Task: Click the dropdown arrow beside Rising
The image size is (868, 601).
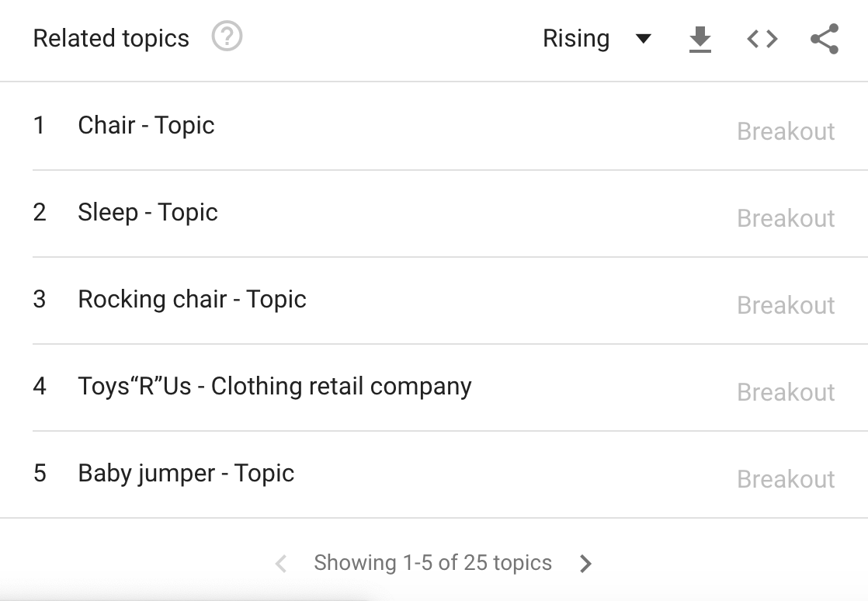Action: coord(643,39)
